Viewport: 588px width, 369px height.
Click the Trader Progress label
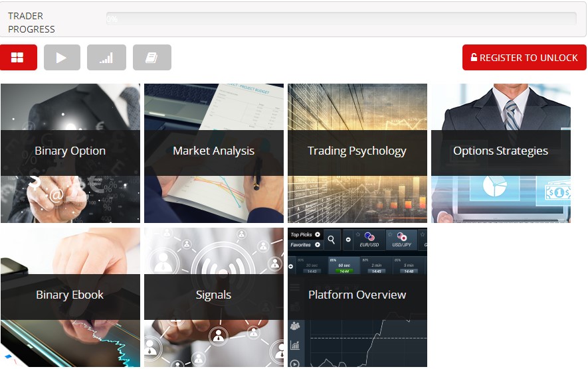(31, 23)
